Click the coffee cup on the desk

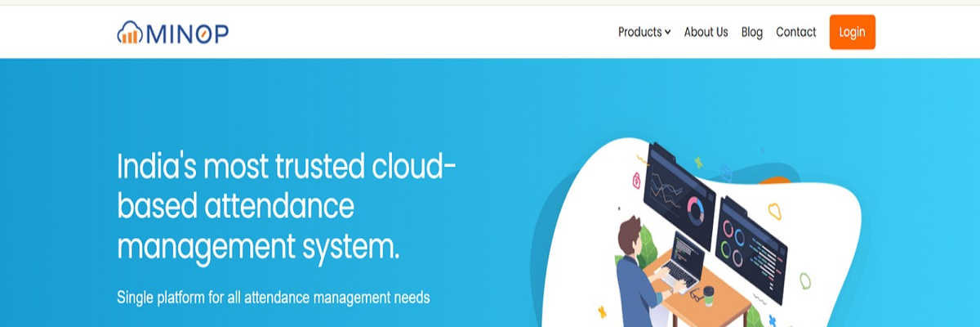coord(708,296)
